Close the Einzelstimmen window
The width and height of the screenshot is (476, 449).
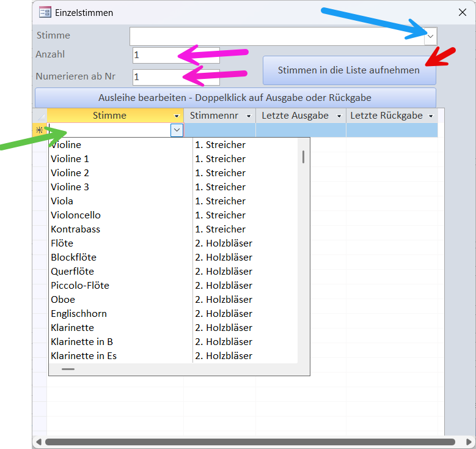tap(463, 12)
